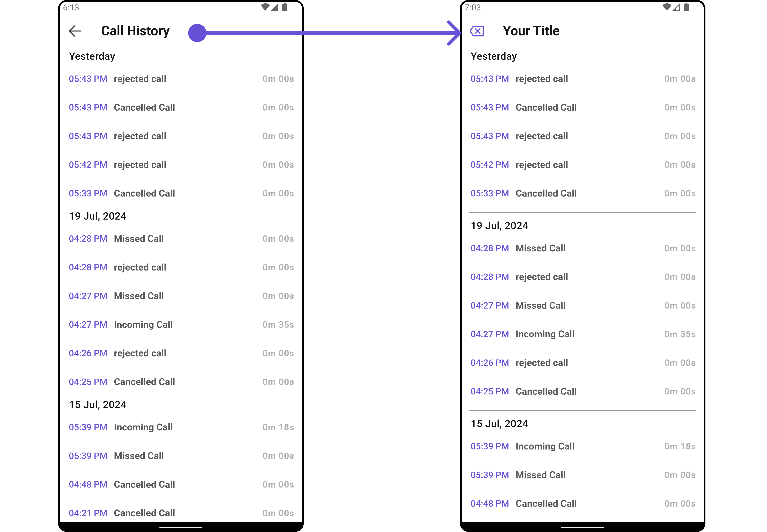
Task: Tap the purple dot at the arrow start
Action: (x=197, y=33)
